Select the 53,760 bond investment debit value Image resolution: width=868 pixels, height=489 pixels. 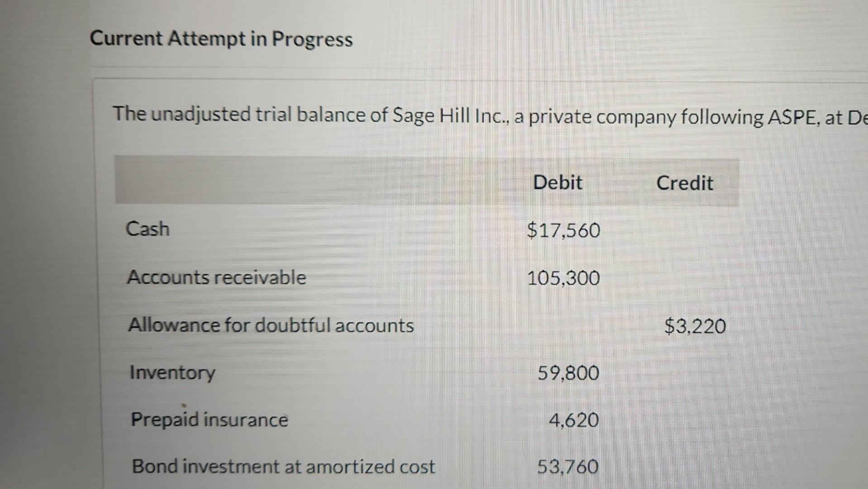click(x=568, y=467)
